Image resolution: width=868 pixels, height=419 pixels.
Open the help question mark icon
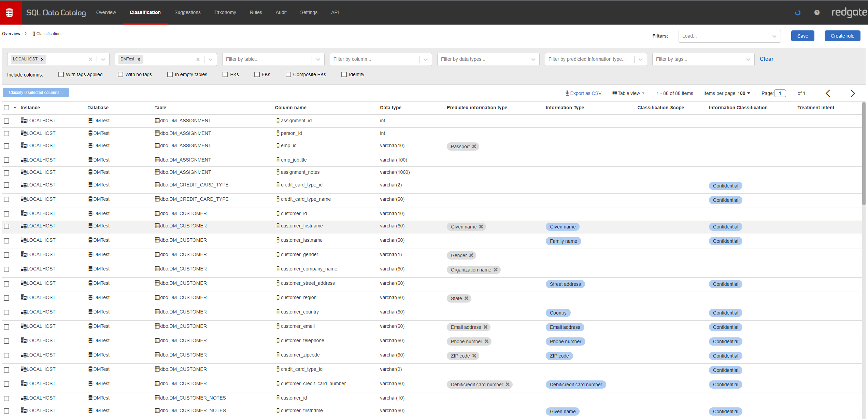(x=817, y=13)
